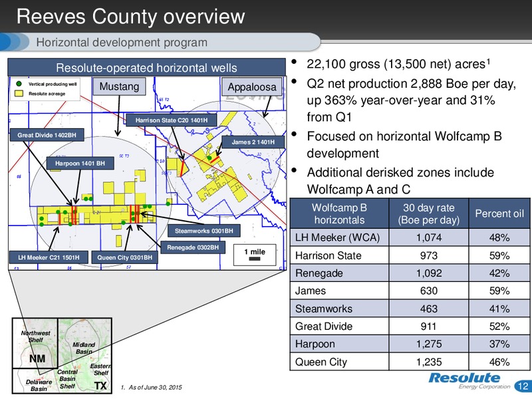Click the 973 rate cell
This screenshot has width=532, height=399.
click(x=429, y=255)
